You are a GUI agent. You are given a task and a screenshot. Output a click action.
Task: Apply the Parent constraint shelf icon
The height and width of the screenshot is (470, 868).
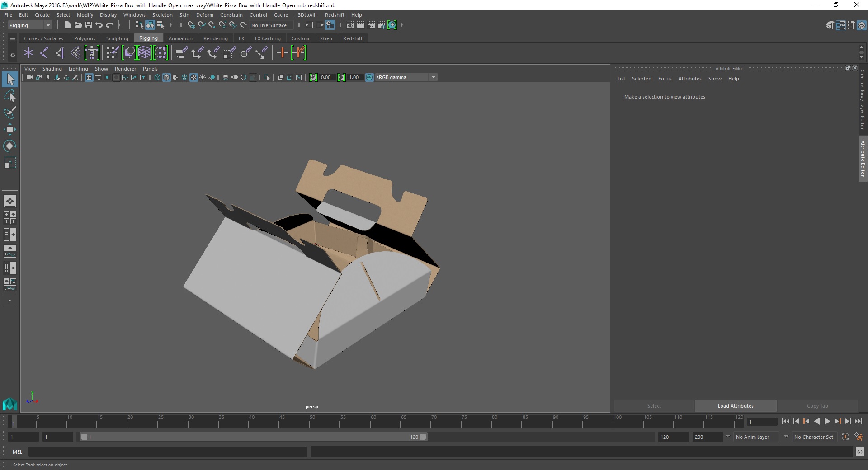coord(182,53)
